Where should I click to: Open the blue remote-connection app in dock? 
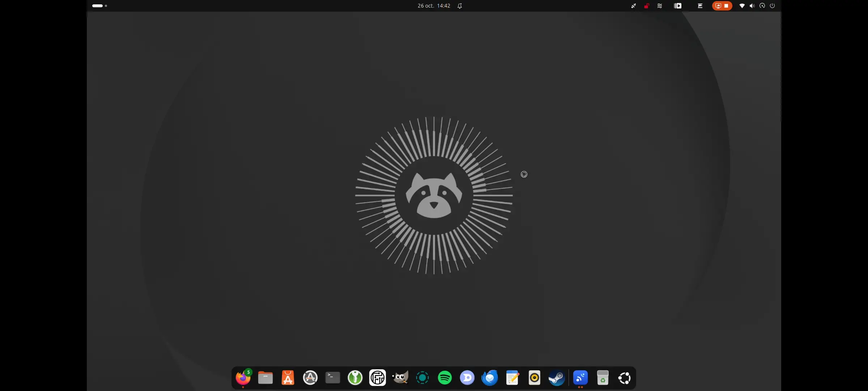pos(580,378)
